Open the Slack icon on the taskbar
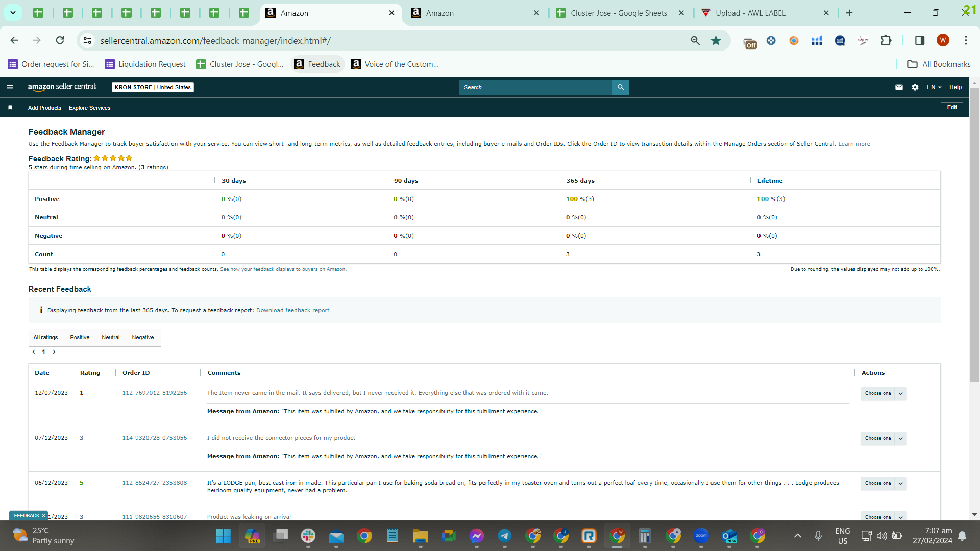 308,536
